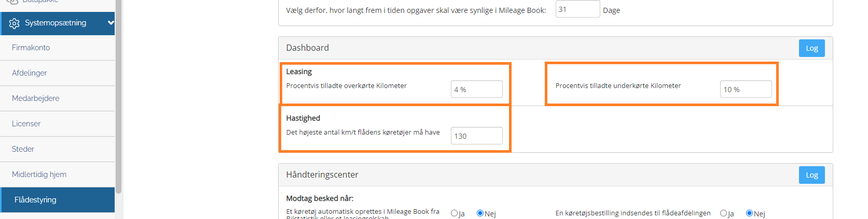Select Ja for automatic vehicle creation

pyautogui.click(x=454, y=213)
